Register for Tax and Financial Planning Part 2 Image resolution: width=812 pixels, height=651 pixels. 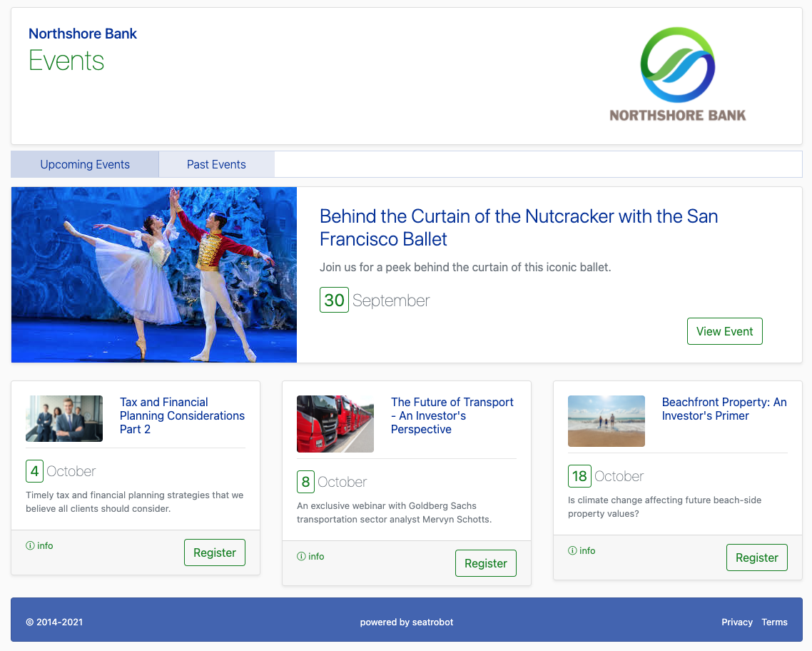point(214,552)
